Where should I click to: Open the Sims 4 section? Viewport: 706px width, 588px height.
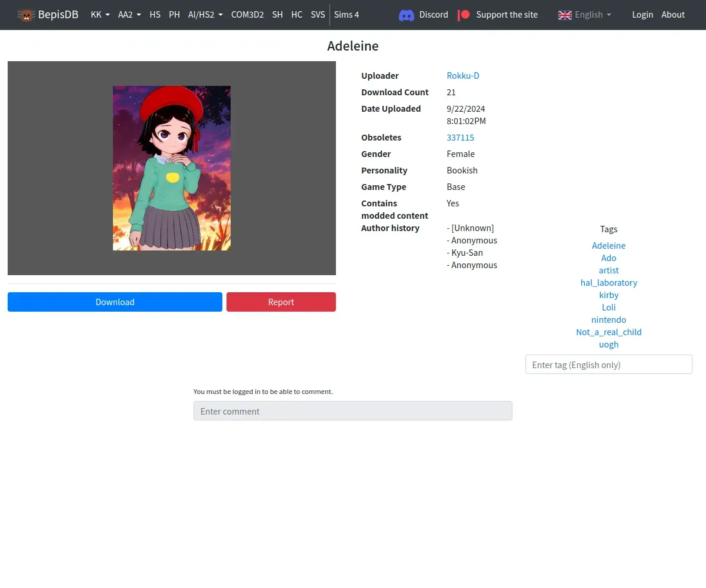click(x=347, y=15)
